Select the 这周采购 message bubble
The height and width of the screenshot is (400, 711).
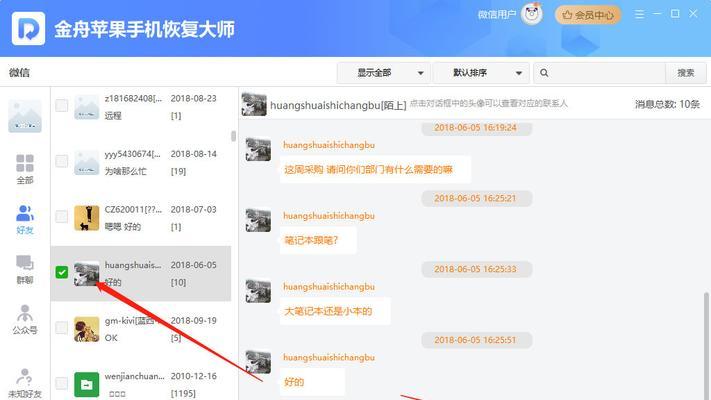[375, 170]
